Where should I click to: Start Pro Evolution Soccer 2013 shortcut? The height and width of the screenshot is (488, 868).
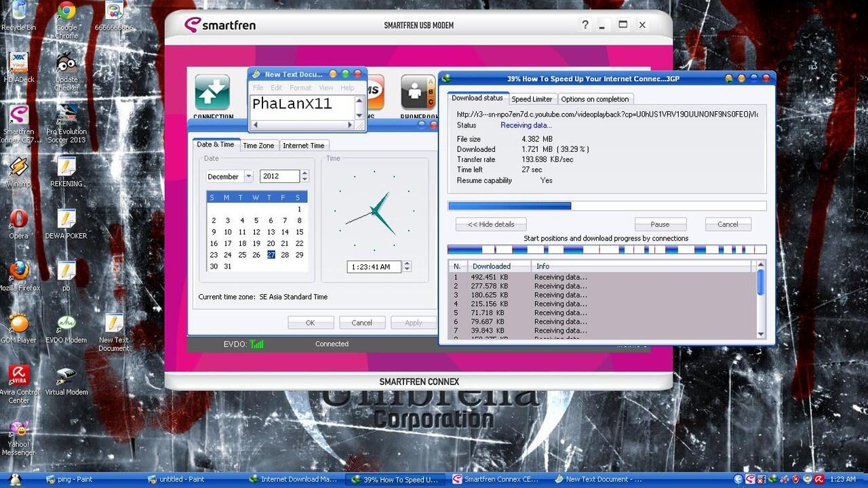[x=66, y=123]
